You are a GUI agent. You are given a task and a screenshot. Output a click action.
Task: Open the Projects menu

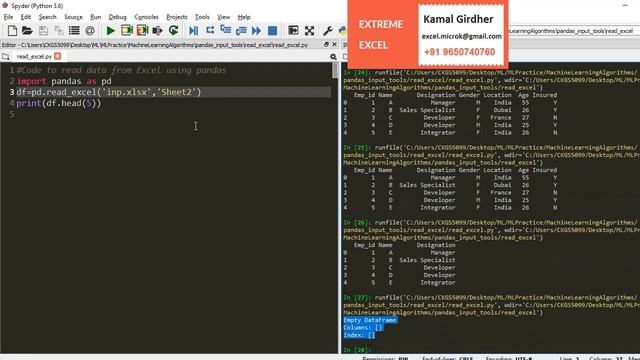point(177,17)
